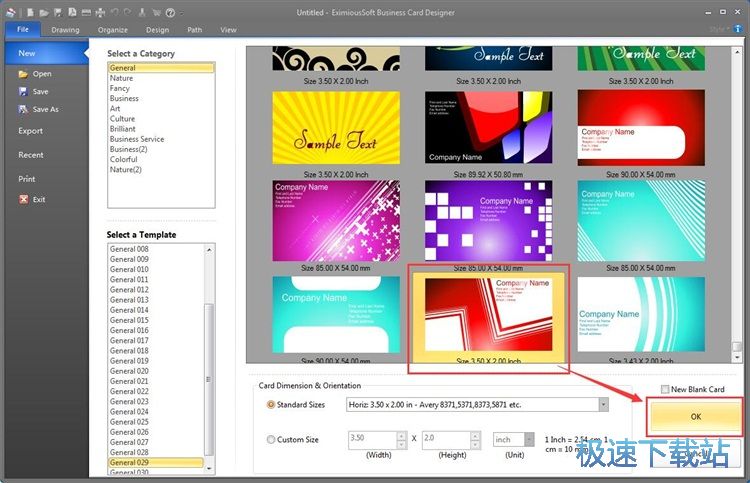
Task: Click the red Exit icon in File menu
Action: point(23,199)
